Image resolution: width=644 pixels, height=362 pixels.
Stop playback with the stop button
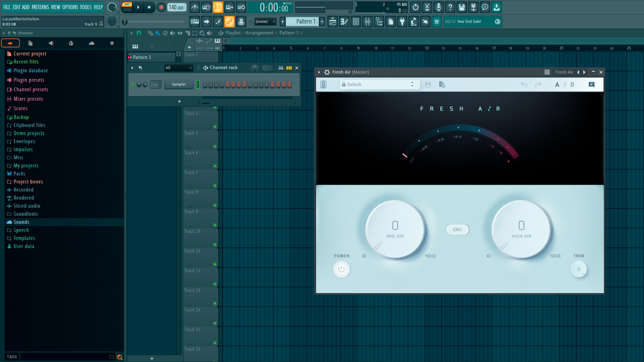[149, 7]
